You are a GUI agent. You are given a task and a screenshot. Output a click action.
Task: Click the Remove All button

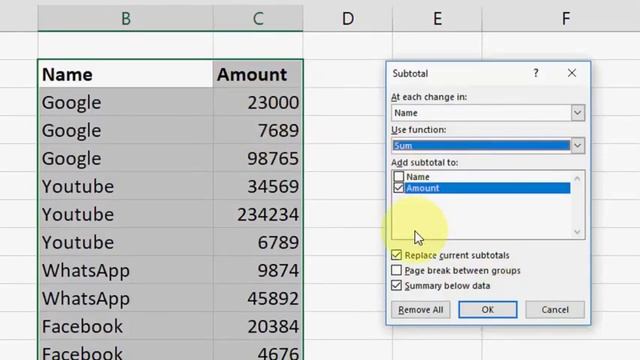pos(420,310)
